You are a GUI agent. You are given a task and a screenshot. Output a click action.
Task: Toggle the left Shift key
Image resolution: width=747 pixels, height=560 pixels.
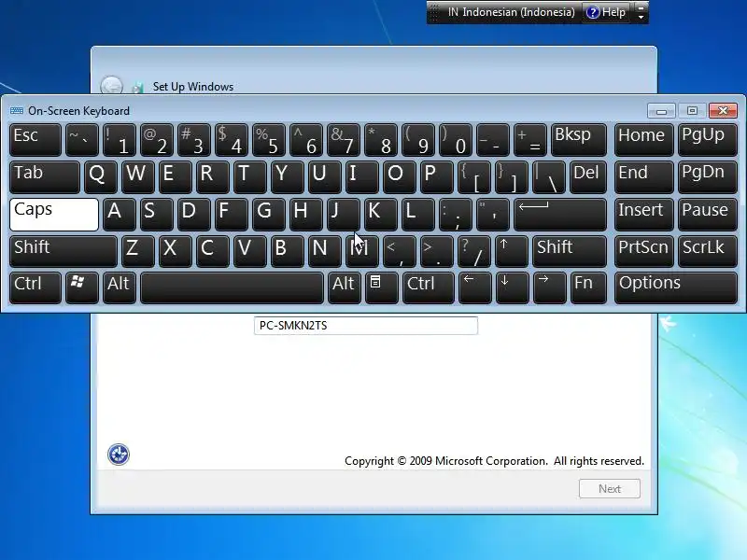[x=63, y=251]
